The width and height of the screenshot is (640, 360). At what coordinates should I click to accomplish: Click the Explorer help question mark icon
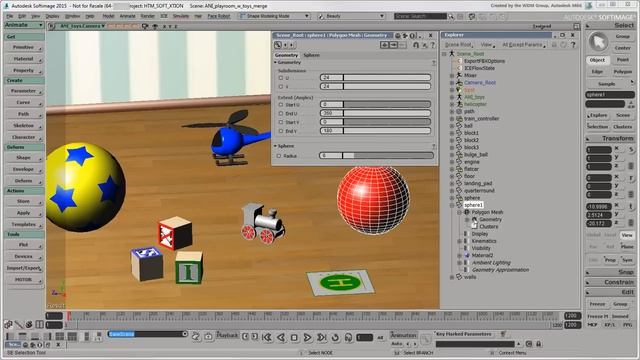[573, 44]
